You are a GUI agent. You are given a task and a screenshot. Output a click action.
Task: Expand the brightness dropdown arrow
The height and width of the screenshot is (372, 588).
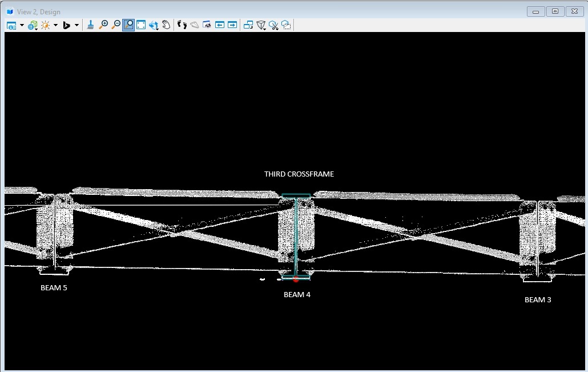click(55, 25)
